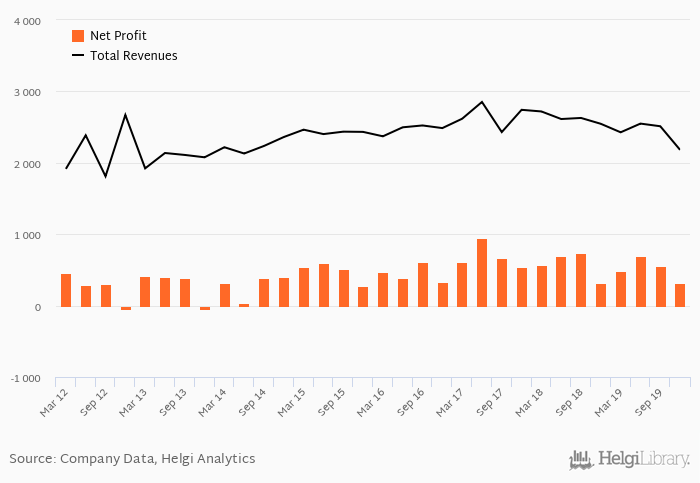Select the tallest Net Profit bar
The image size is (700, 483).
(x=482, y=273)
